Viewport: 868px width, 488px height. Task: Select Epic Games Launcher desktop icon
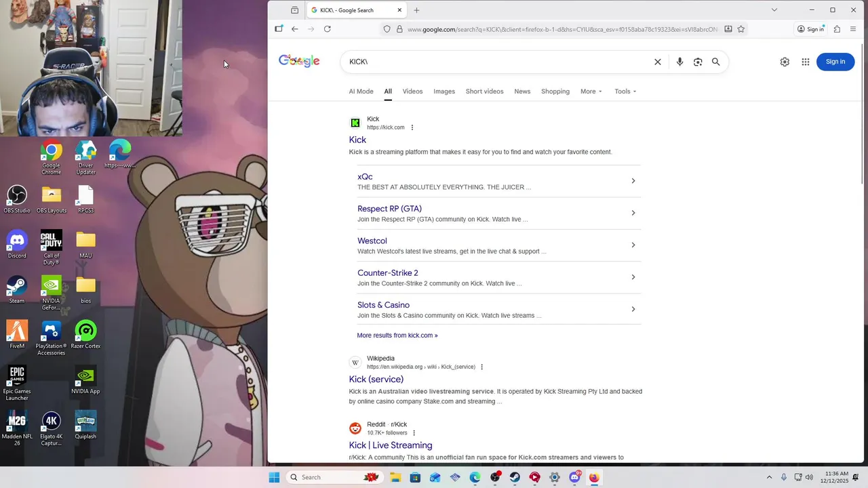pos(17,384)
